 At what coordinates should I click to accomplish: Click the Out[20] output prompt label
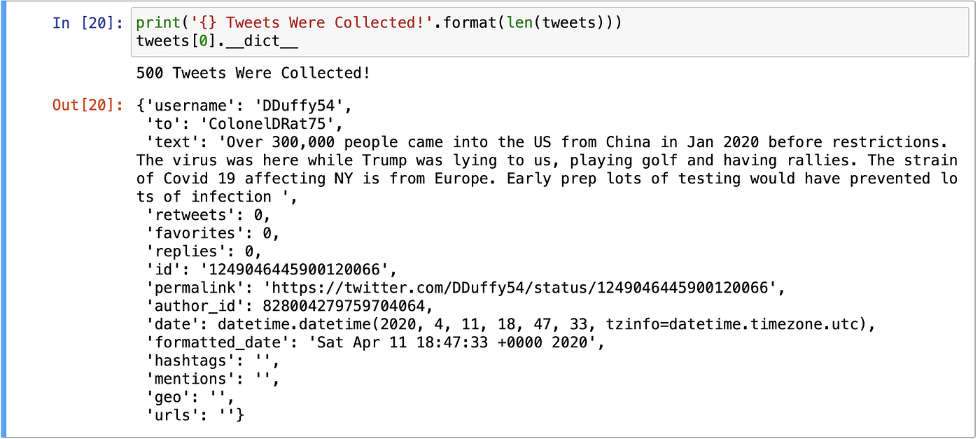(x=87, y=106)
